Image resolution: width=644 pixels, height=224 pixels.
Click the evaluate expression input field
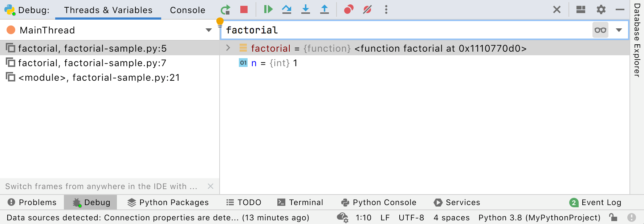(x=407, y=30)
